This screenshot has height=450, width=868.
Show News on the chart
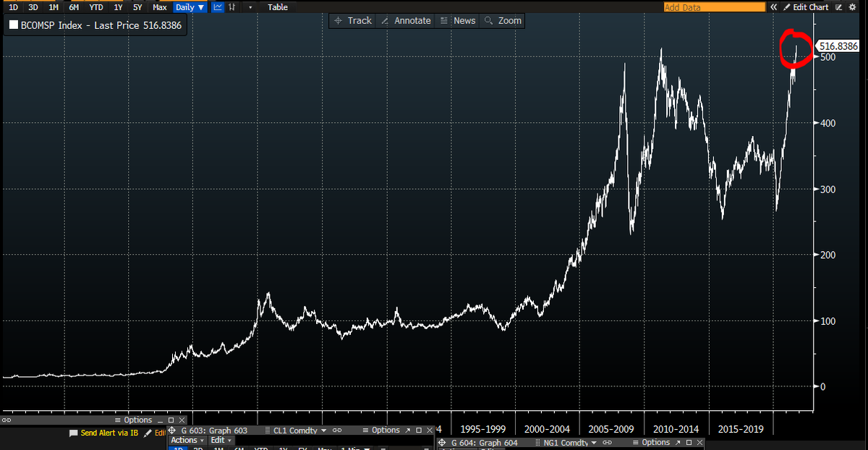[459, 21]
